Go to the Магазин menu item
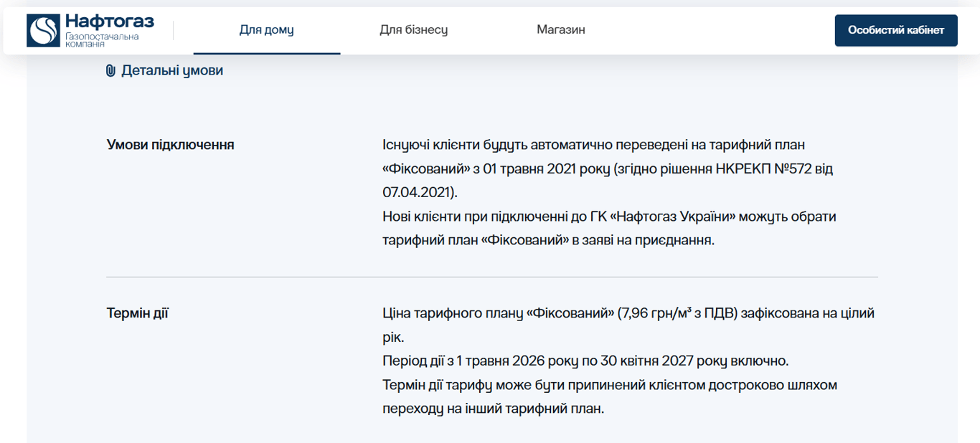 pyautogui.click(x=561, y=30)
